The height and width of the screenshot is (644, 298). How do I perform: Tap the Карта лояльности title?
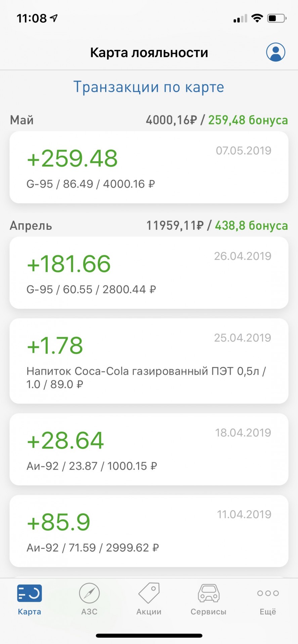[x=149, y=53]
